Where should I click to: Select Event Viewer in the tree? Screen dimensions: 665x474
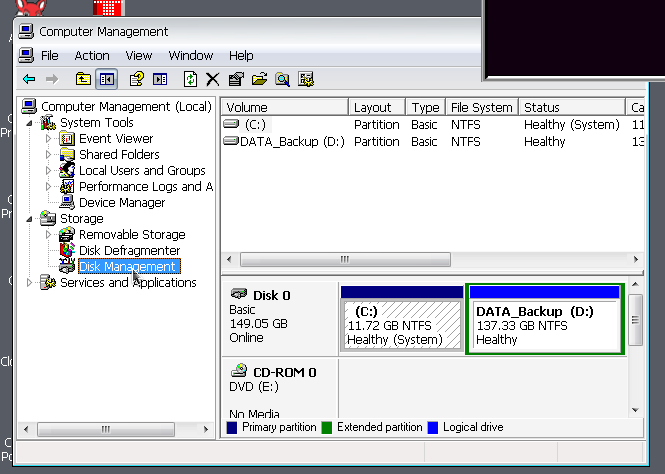[116, 139]
